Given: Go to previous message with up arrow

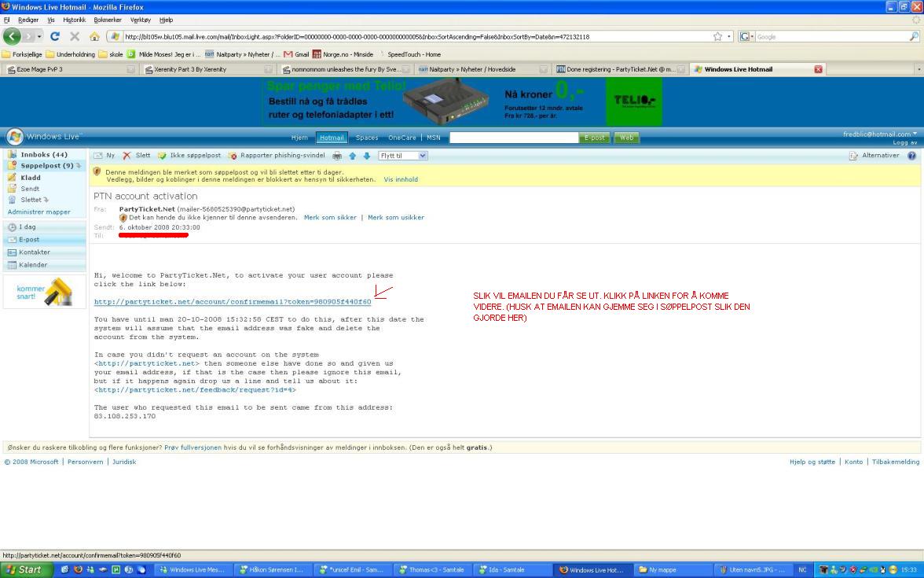Looking at the screenshot, I should [352, 156].
